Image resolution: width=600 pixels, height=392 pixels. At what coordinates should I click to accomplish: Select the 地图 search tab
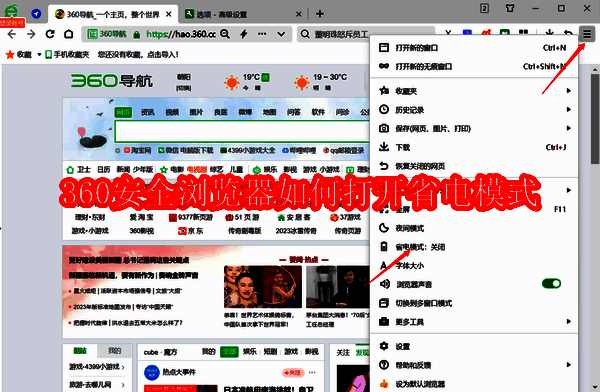pos(269,112)
